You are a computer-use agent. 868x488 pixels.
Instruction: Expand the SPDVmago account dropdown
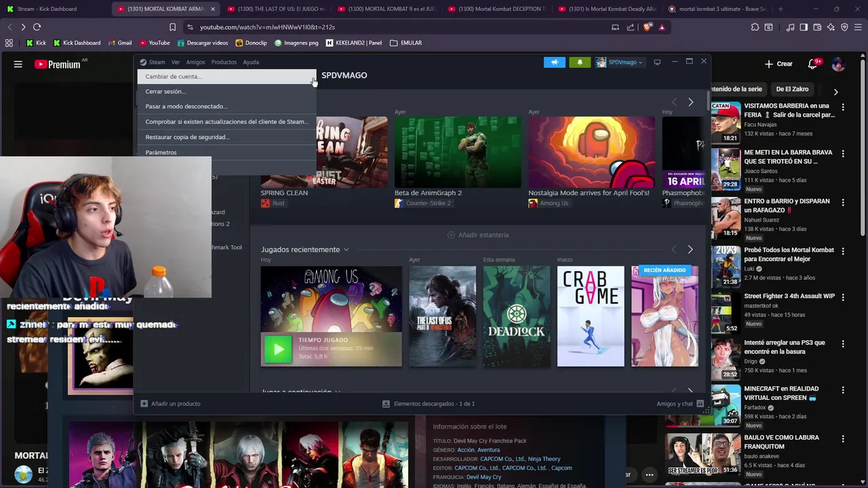click(x=619, y=62)
